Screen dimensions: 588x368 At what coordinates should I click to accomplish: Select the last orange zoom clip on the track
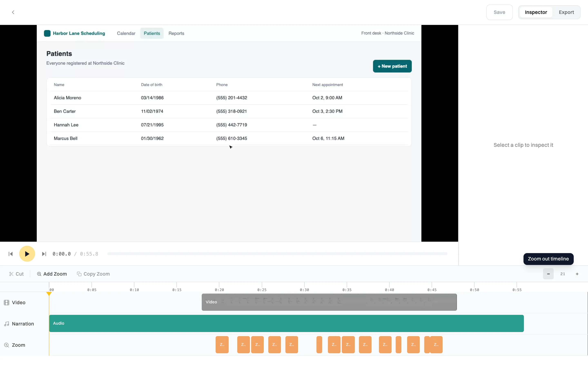coord(436,345)
